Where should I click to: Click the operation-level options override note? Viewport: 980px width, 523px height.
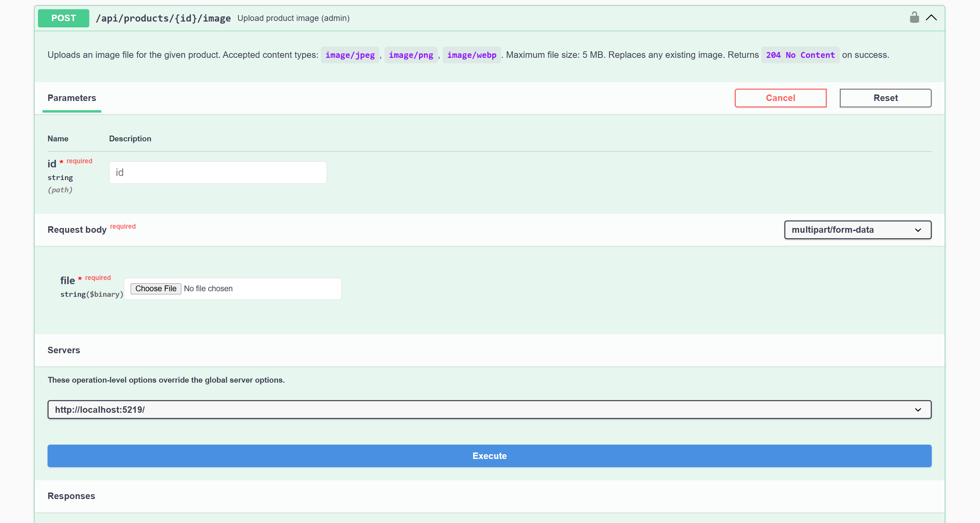coord(166,380)
